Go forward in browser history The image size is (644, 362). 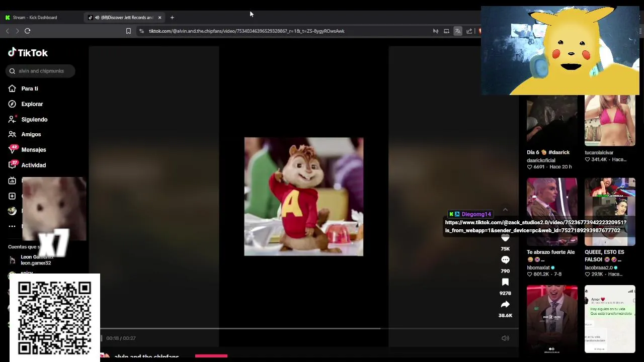[x=17, y=31]
